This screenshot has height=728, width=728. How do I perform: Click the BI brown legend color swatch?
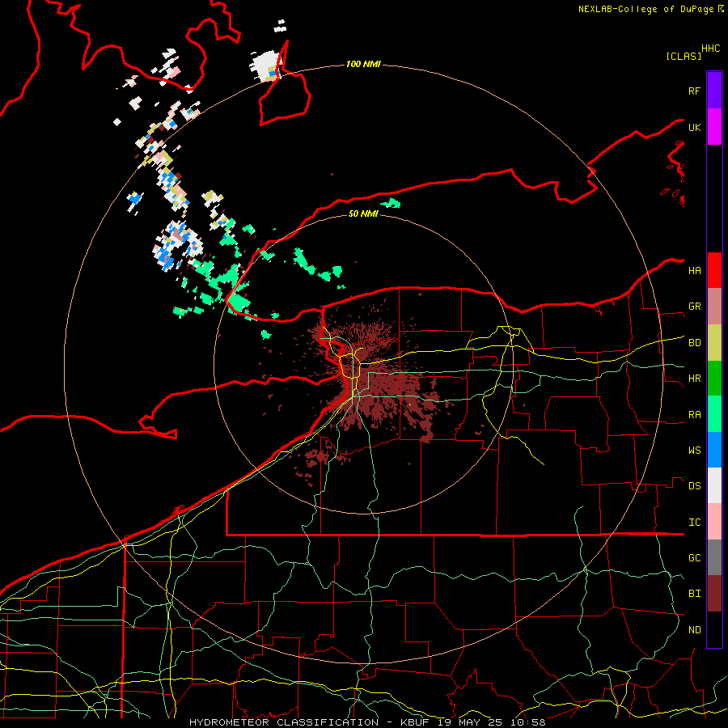click(714, 594)
